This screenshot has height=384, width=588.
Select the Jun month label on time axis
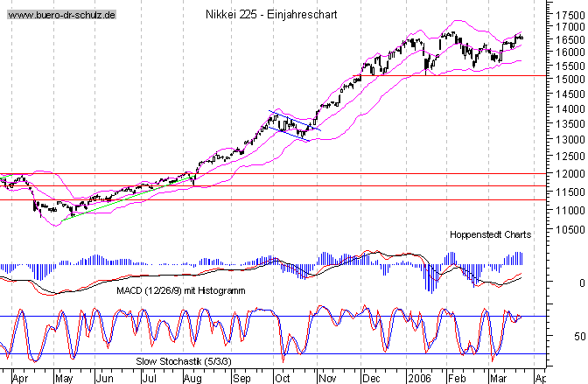click(x=104, y=377)
